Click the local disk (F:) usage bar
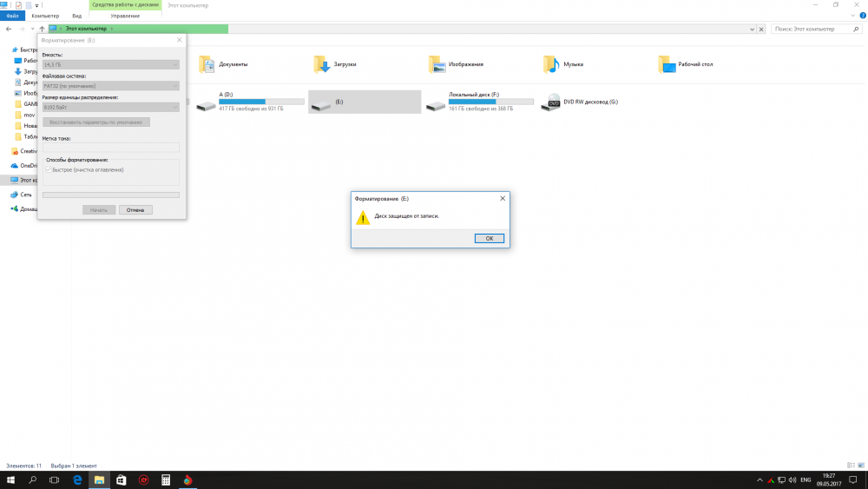Screen dimensions: 868x489 (480, 102)
